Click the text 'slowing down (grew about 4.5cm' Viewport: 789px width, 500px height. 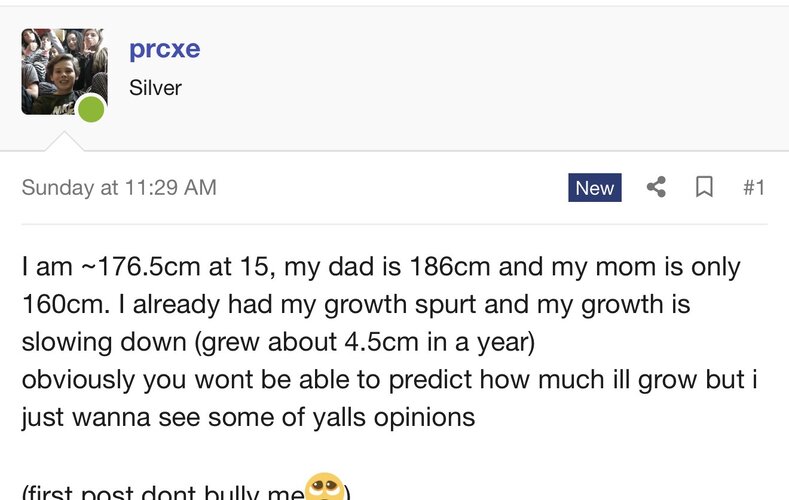tap(220, 342)
